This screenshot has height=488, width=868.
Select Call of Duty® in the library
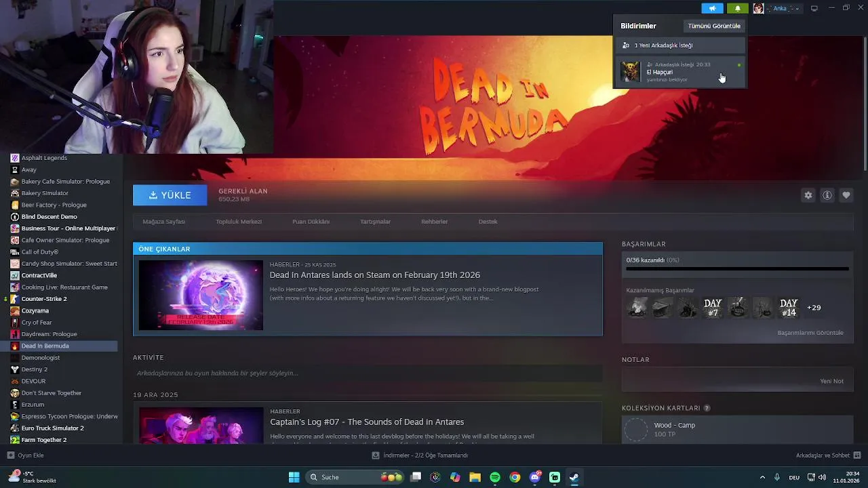[40, 252]
